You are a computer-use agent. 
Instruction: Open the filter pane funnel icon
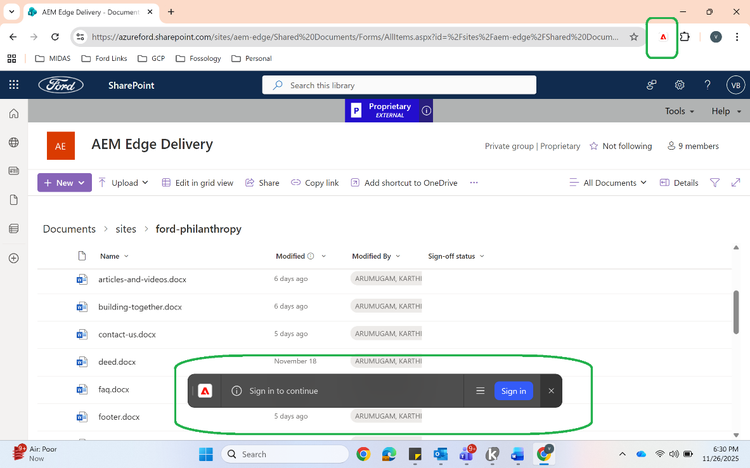point(715,183)
